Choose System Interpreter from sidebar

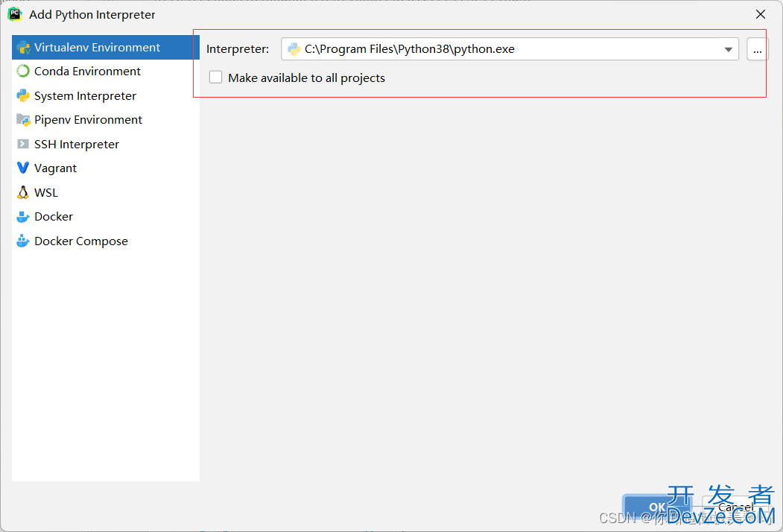pos(106,96)
